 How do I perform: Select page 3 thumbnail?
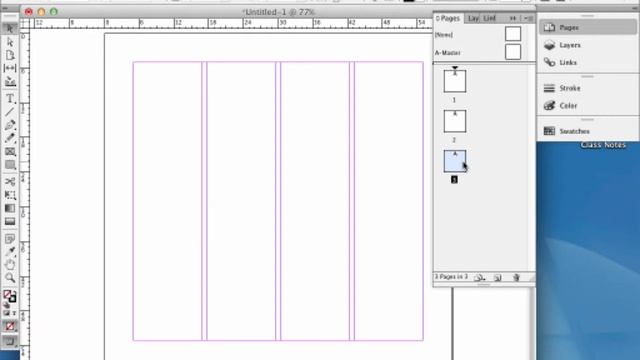coord(455,161)
